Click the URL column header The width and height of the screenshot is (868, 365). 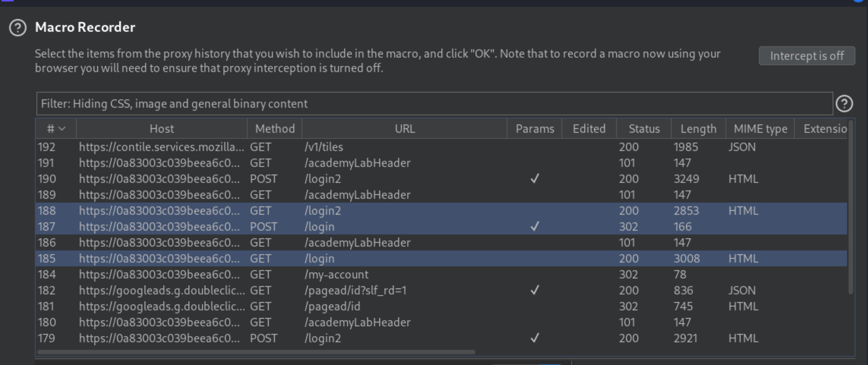click(x=404, y=129)
